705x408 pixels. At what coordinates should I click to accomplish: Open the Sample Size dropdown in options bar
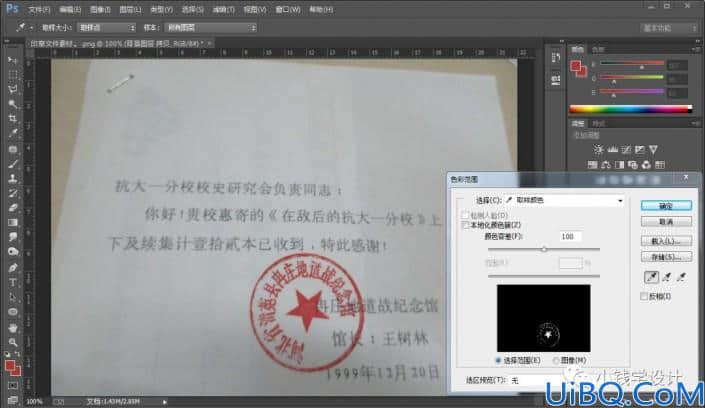coord(106,27)
